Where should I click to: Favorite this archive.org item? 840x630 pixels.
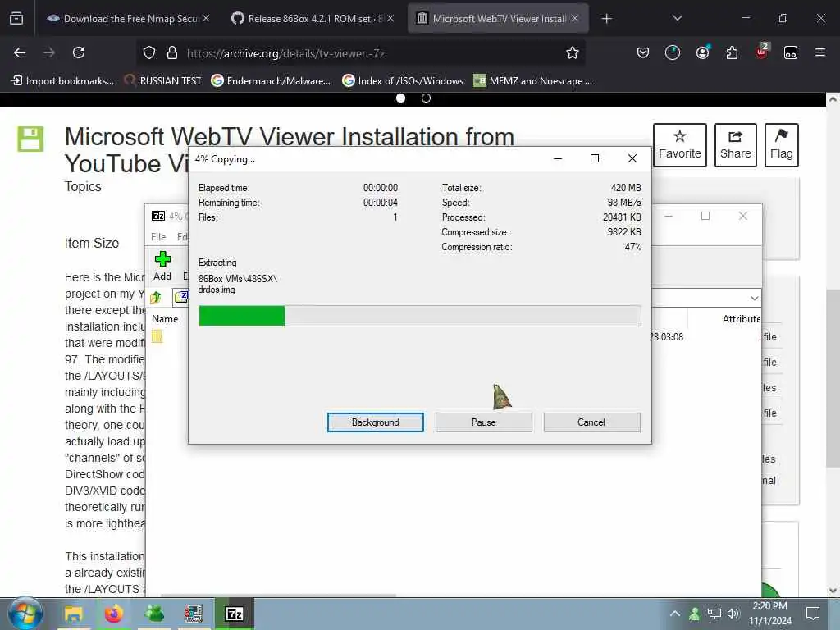coord(679,145)
